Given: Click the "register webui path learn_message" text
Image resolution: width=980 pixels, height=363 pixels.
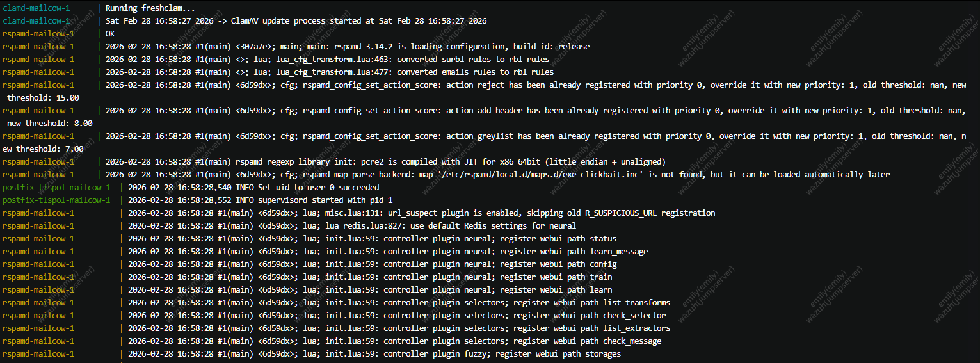Looking at the screenshot, I should coord(574,252).
